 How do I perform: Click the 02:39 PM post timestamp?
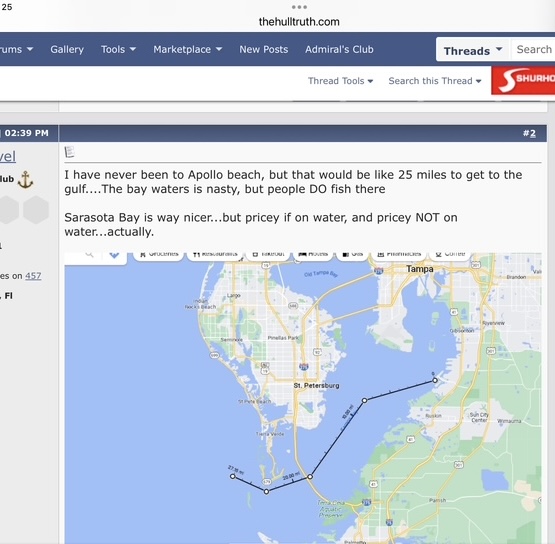pos(27,133)
